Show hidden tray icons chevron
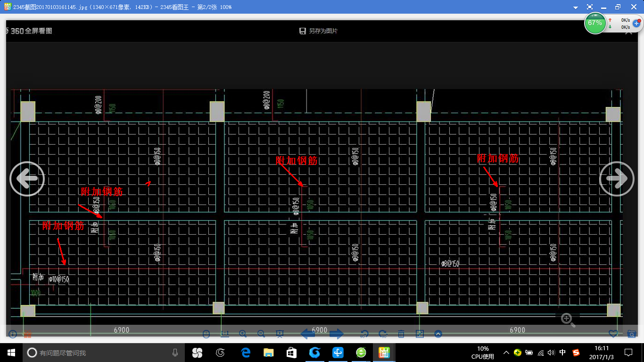644x362 pixels. (x=506, y=353)
